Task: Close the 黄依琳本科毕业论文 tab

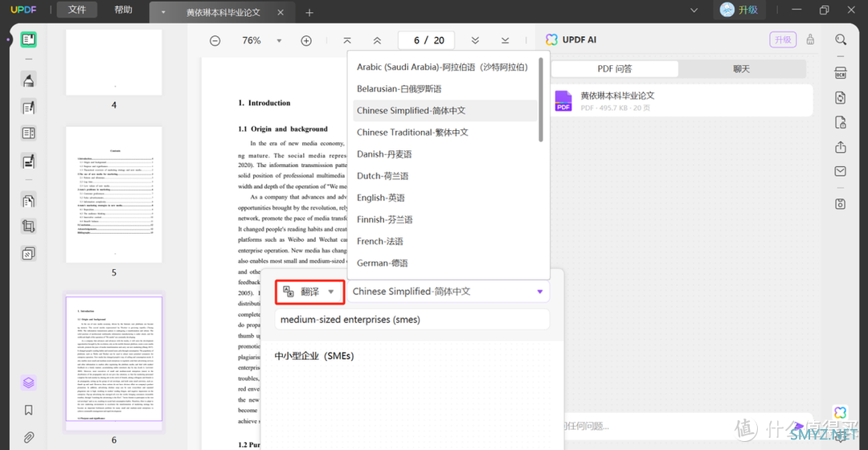Action: (x=280, y=12)
